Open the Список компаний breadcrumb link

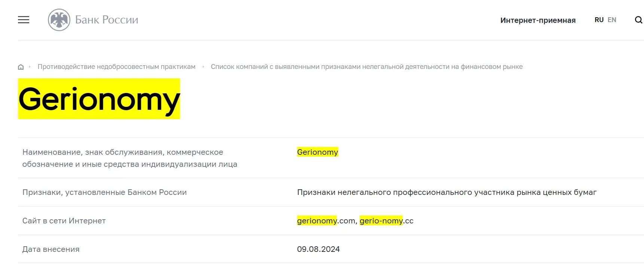tap(367, 66)
